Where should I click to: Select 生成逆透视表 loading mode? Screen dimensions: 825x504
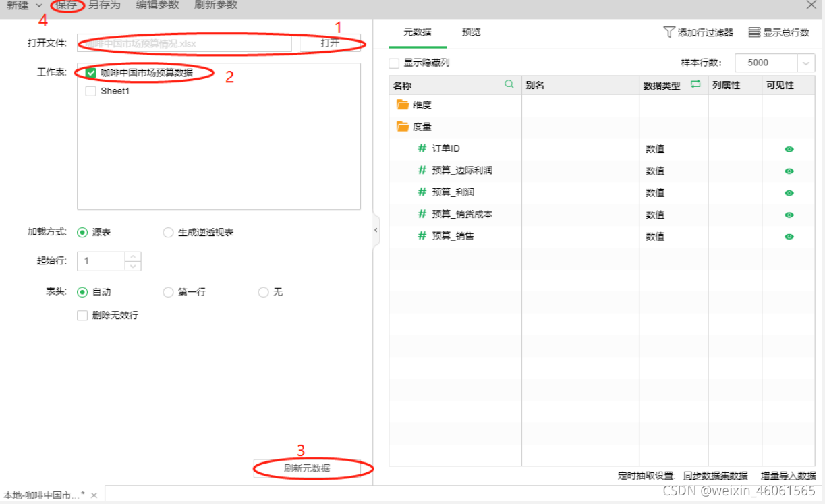pos(169,232)
